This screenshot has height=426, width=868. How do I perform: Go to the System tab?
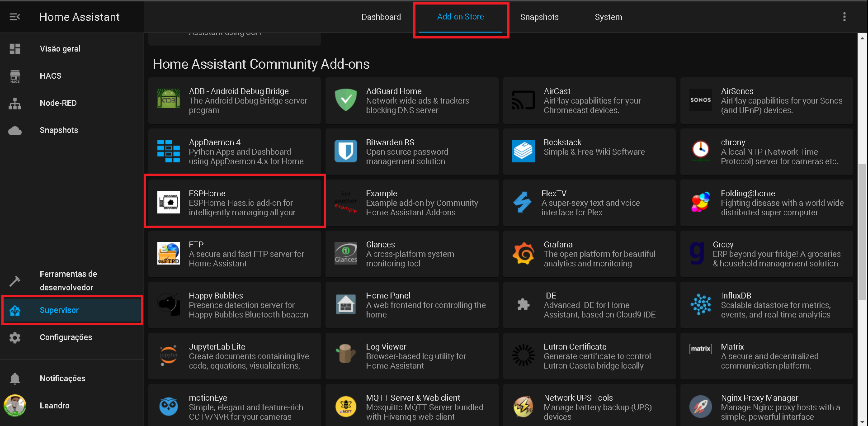click(x=609, y=17)
